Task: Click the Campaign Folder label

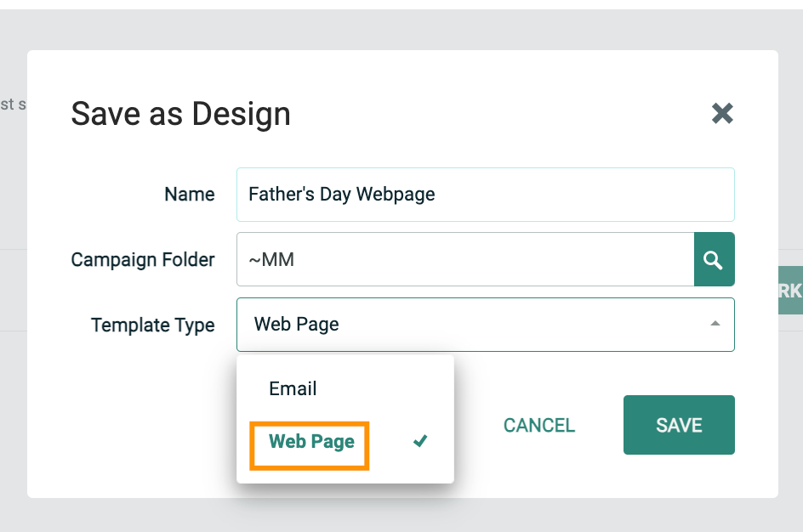Action: click(x=143, y=260)
